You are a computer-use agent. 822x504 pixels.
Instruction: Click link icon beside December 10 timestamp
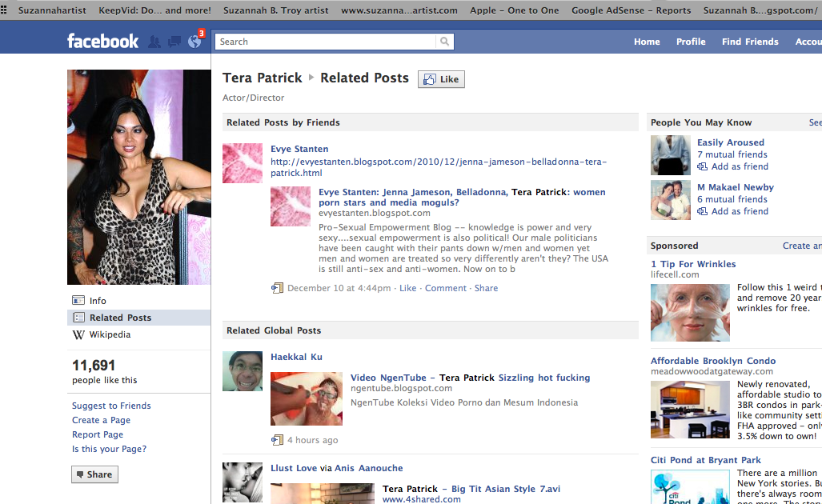coord(277,288)
